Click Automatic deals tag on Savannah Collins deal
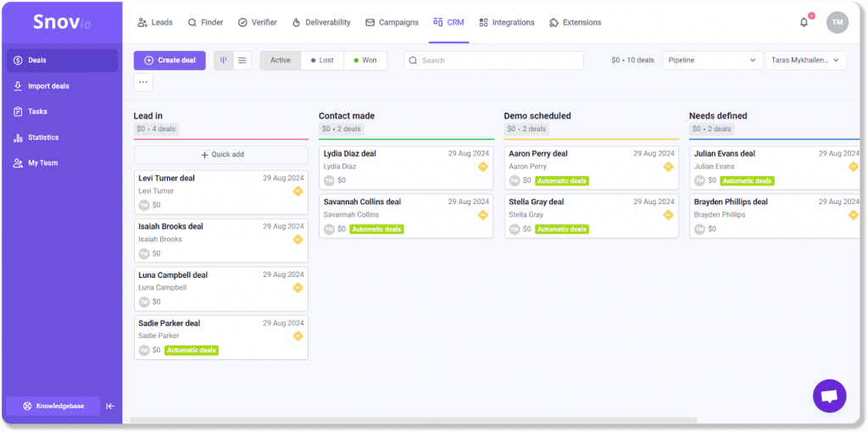Image resolution: width=868 pixels, height=432 pixels. pos(376,229)
